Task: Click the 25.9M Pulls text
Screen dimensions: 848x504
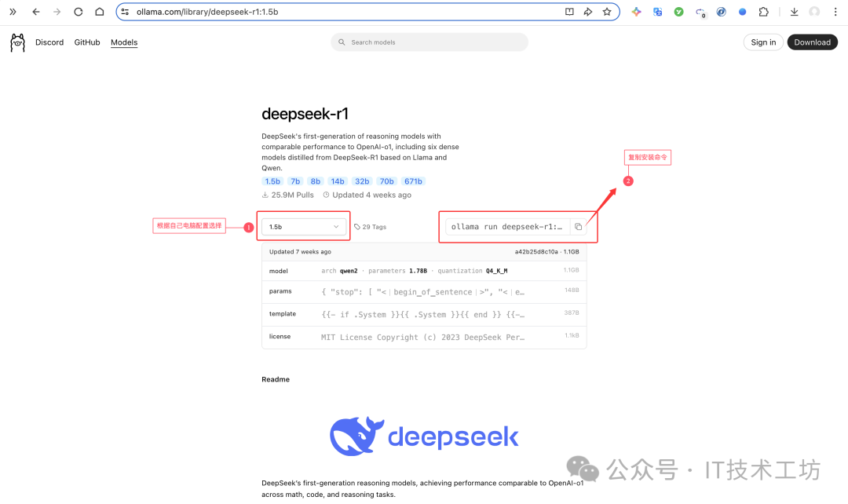Action: (x=287, y=195)
